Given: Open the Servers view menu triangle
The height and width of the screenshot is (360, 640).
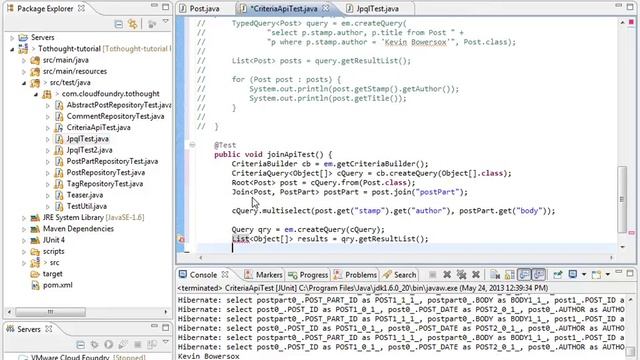Looking at the screenshot, I should [165, 342].
